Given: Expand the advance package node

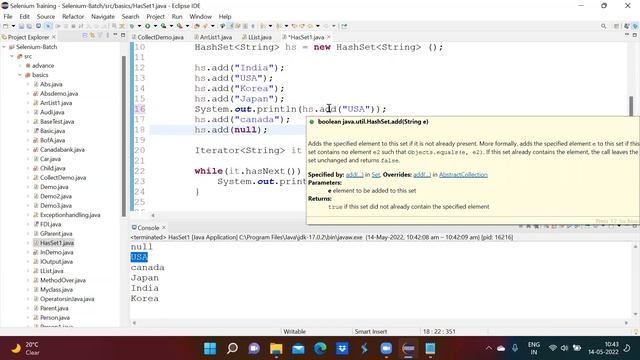Looking at the screenshot, I should pos(20,66).
